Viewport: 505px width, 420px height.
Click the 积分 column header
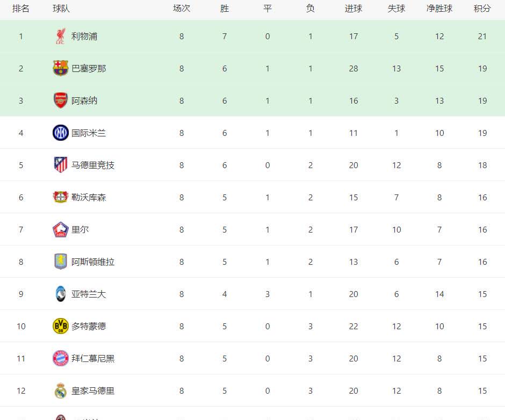click(x=482, y=9)
